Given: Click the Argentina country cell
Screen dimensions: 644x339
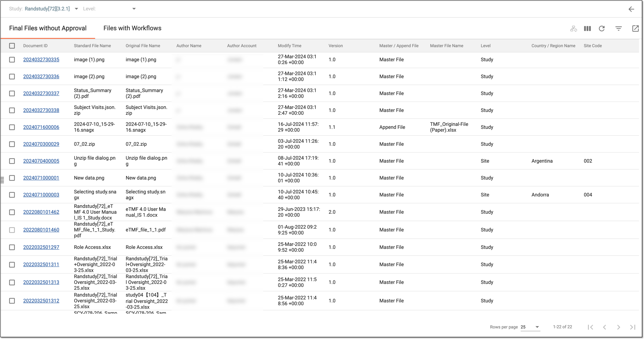Looking at the screenshot, I should (x=542, y=161).
